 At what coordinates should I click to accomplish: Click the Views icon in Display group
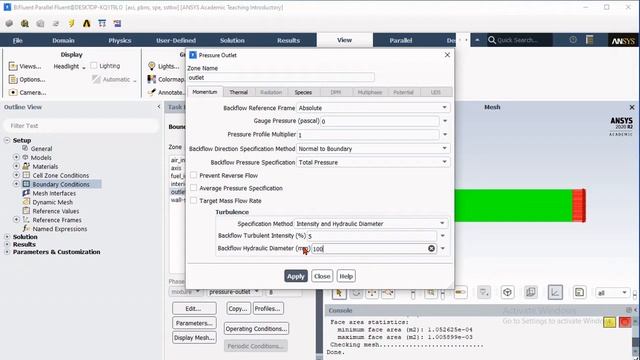(x=13, y=66)
